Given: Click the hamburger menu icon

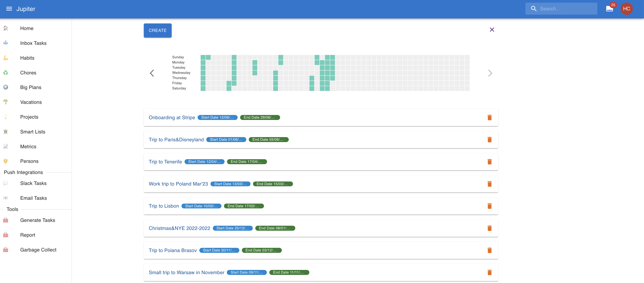Looking at the screenshot, I should (x=9, y=9).
